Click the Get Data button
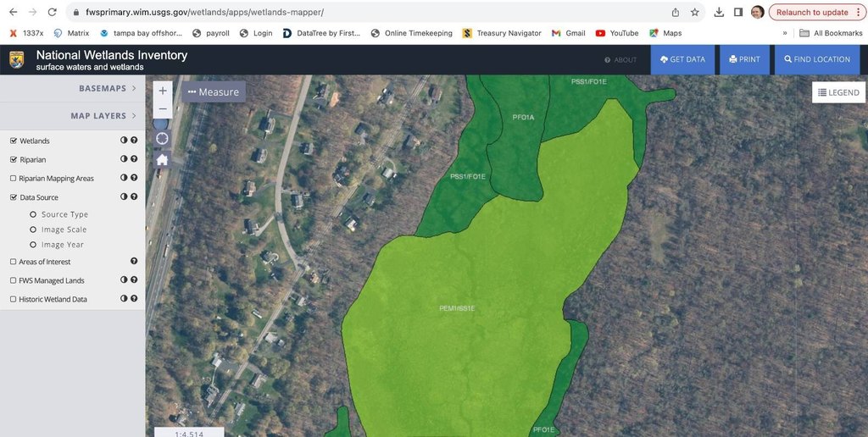This screenshot has width=868, height=437. point(682,59)
